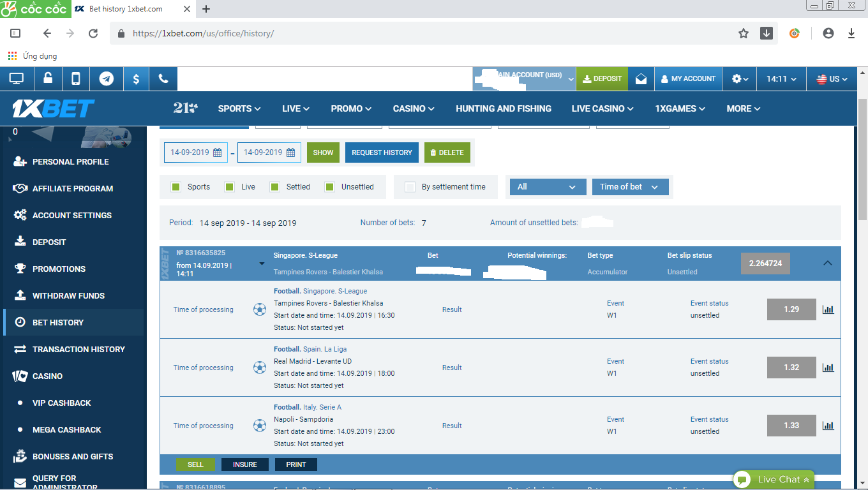The image size is (868, 490).
Task: Open the mobile phone apps icon
Action: (76, 78)
